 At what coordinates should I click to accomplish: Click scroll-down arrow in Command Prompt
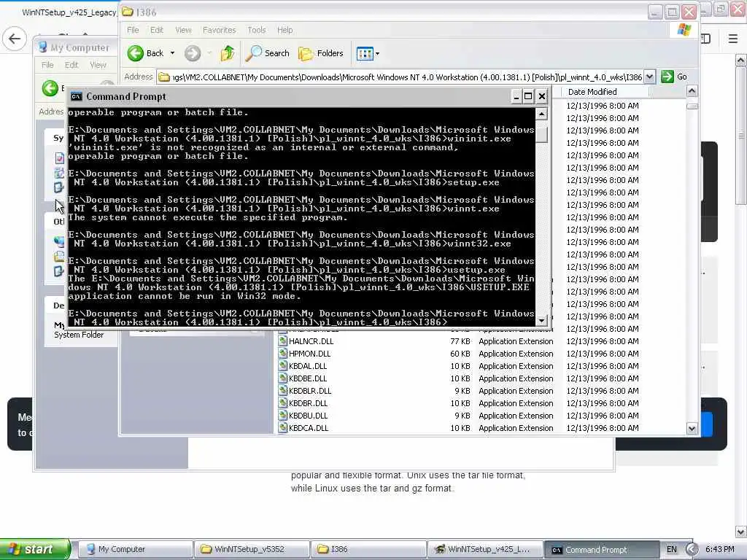tap(541, 320)
